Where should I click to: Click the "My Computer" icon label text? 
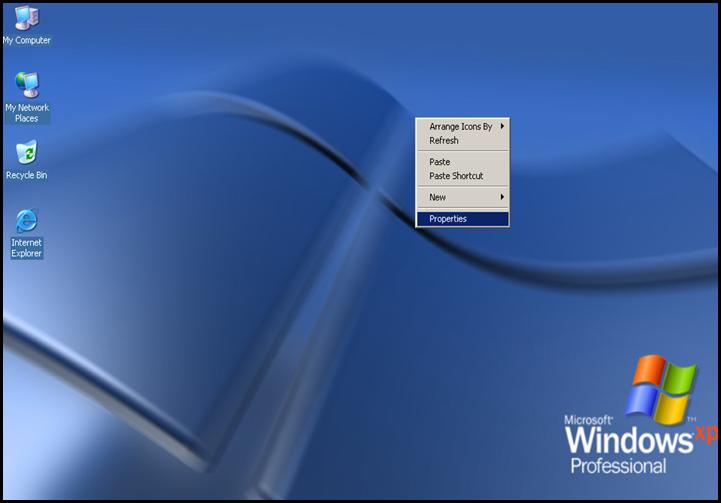[27, 41]
